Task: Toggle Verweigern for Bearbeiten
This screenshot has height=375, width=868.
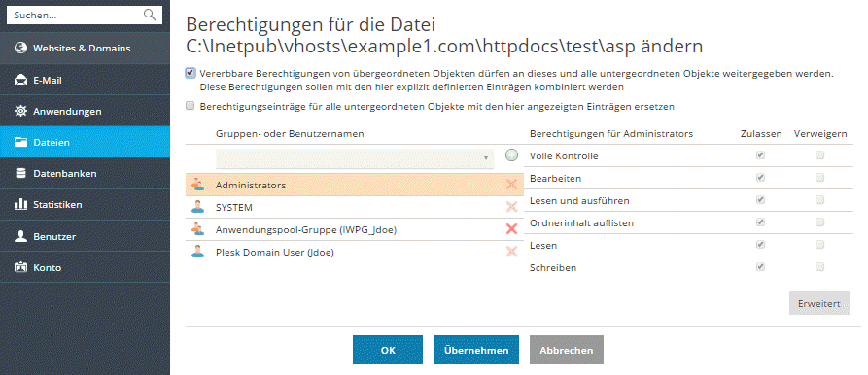Action: (819, 178)
